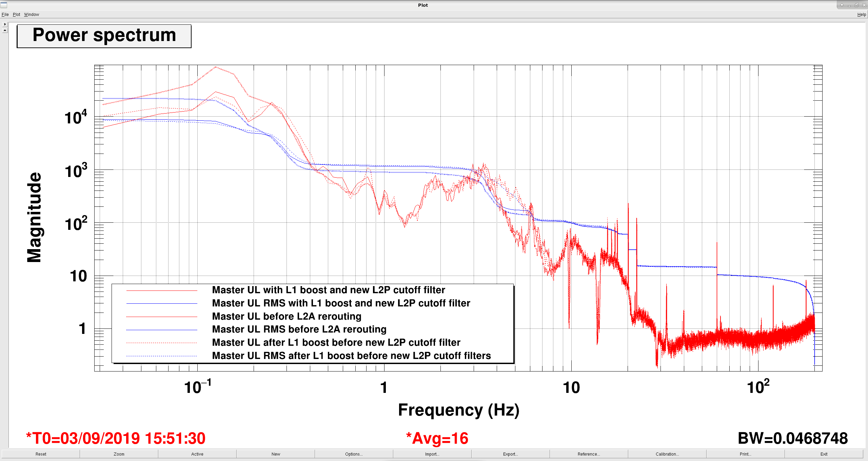The width and height of the screenshot is (868, 461).
Task: Open the Calibration... dialog
Action: tap(667, 454)
